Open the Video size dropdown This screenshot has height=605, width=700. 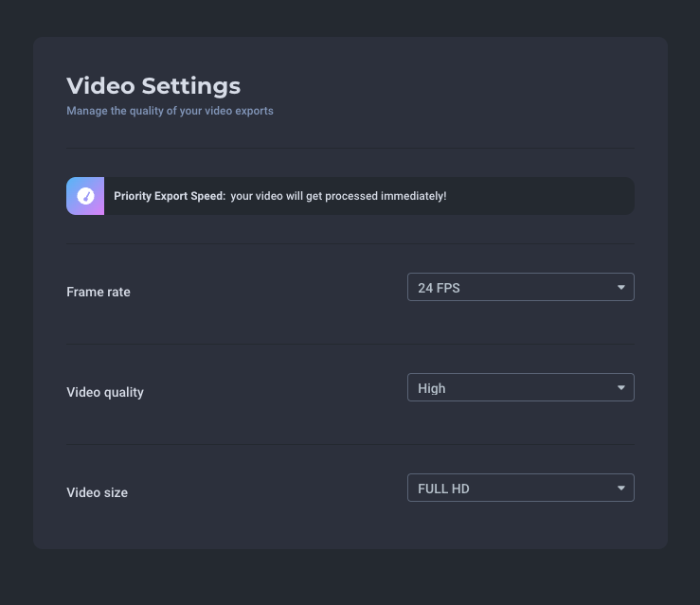[x=521, y=488]
